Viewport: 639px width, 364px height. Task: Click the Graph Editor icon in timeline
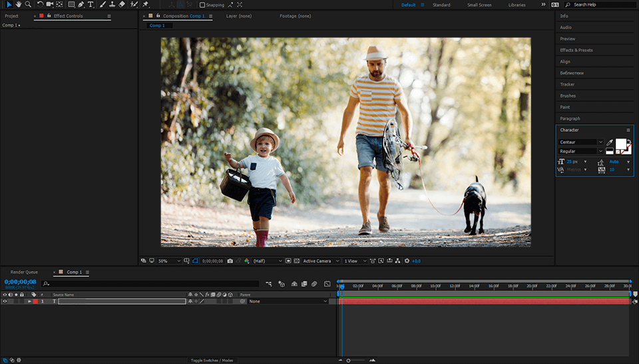click(x=327, y=283)
